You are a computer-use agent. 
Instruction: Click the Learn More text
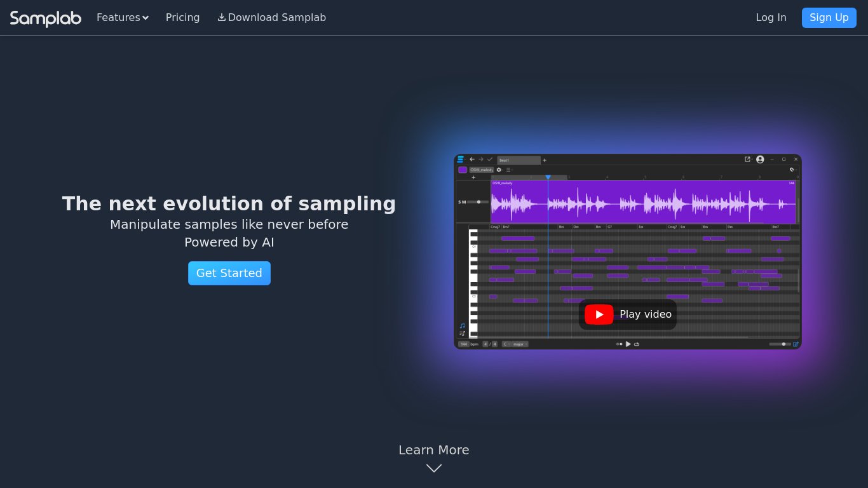(434, 450)
